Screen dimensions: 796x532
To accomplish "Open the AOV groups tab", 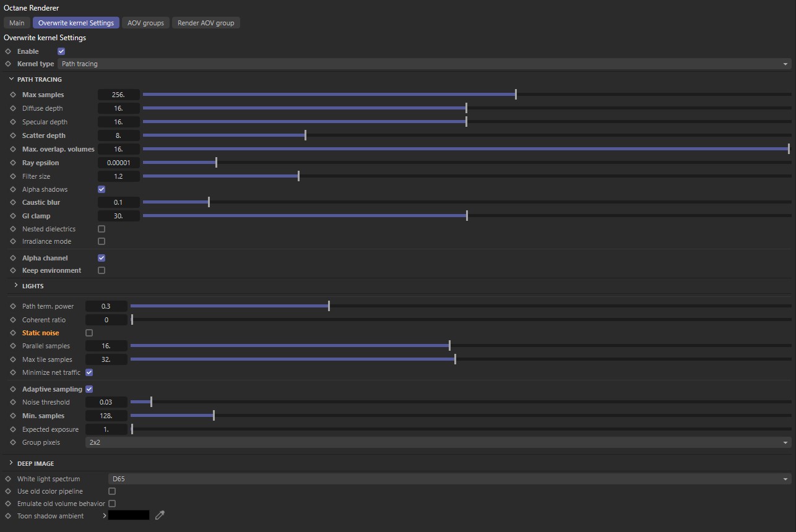I will pos(145,23).
